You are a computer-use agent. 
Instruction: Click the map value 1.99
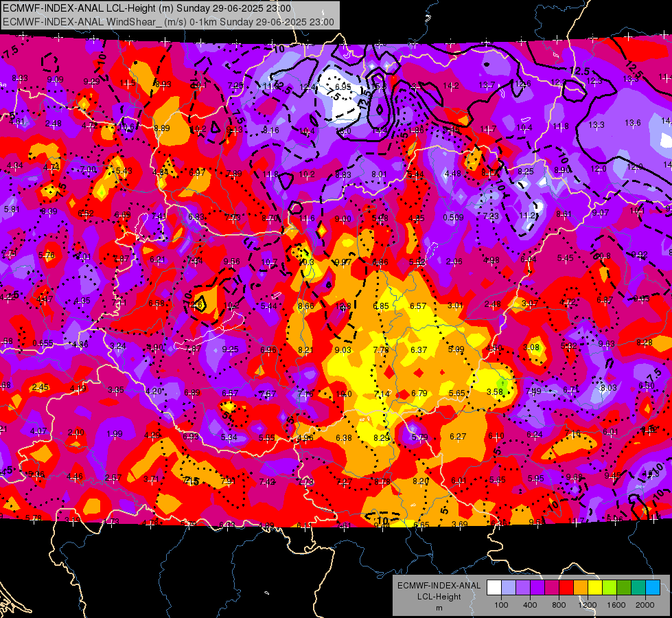coord(115,433)
